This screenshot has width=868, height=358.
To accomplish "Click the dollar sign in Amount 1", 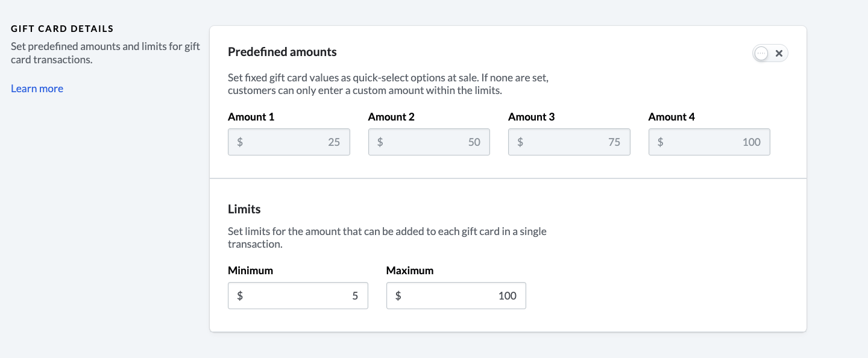I will pyautogui.click(x=240, y=142).
